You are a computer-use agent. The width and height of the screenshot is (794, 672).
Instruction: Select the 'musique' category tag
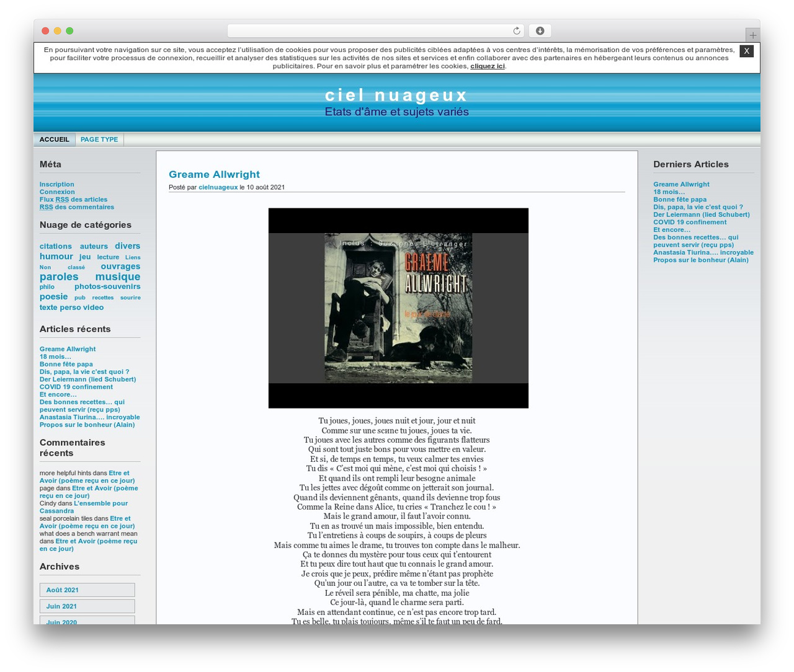tap(118, 276)
